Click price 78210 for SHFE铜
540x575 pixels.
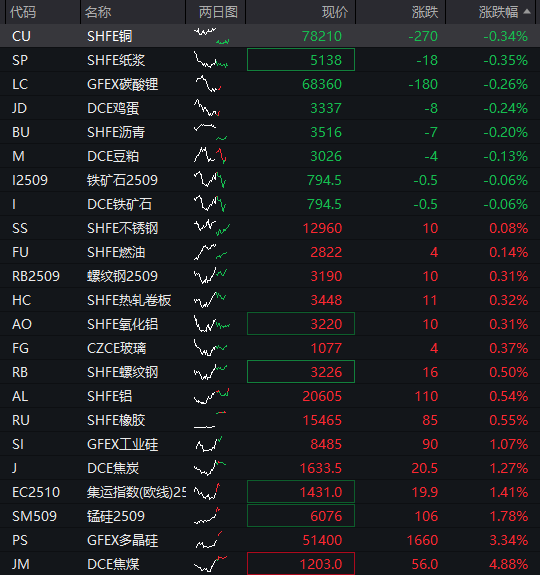pos(322,36)
